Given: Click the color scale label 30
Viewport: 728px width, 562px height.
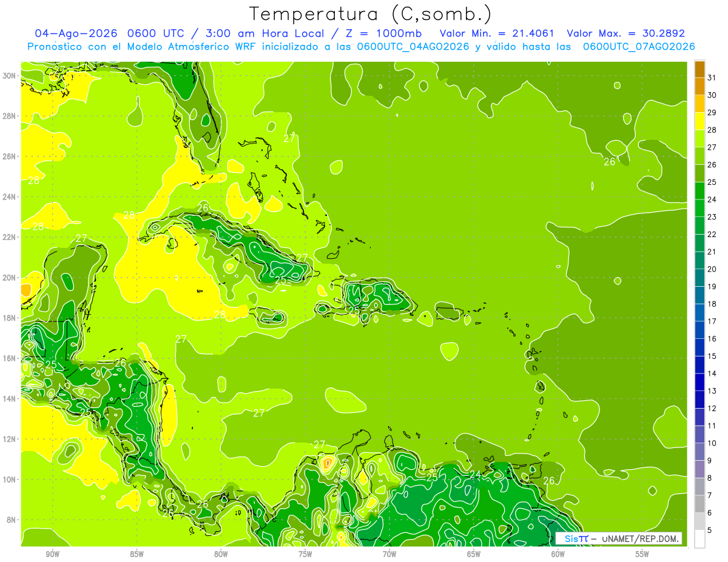Looking at the screenshot, I should 712,95.
